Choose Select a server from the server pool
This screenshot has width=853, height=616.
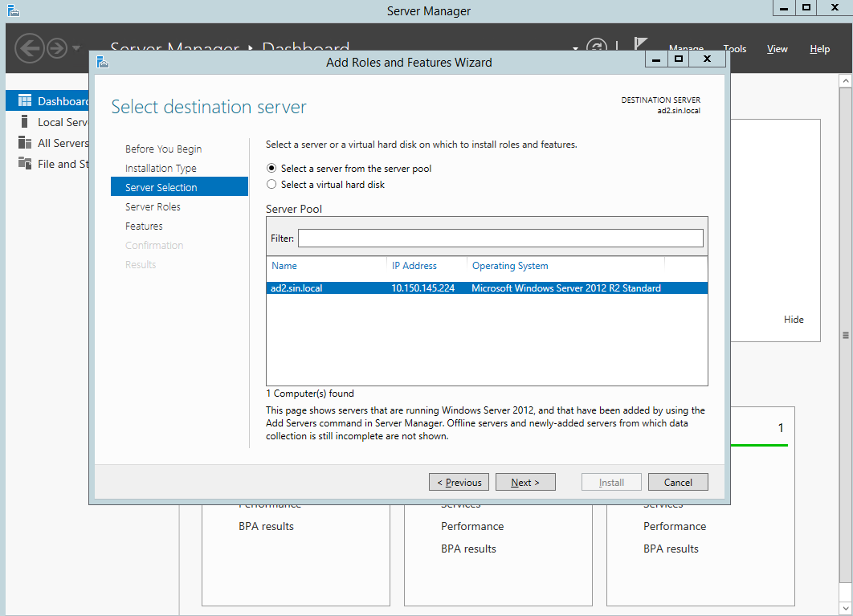271,168
